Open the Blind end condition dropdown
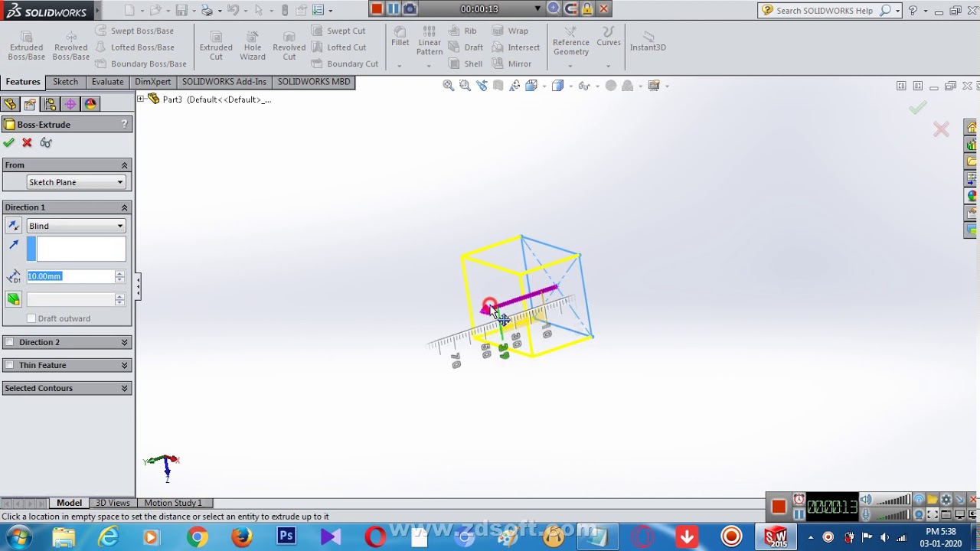Image resolution: width=980 pixels, height=551 pixels. [x=76, y=226]
